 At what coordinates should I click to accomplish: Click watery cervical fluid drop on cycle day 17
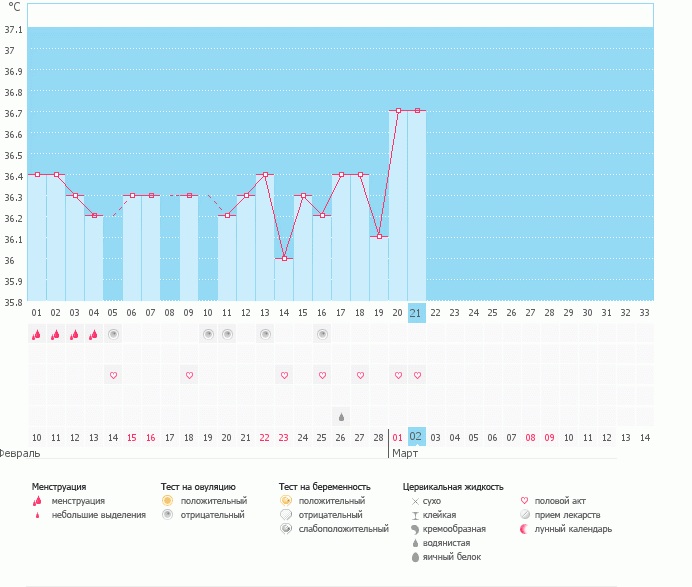pos(341,416)
